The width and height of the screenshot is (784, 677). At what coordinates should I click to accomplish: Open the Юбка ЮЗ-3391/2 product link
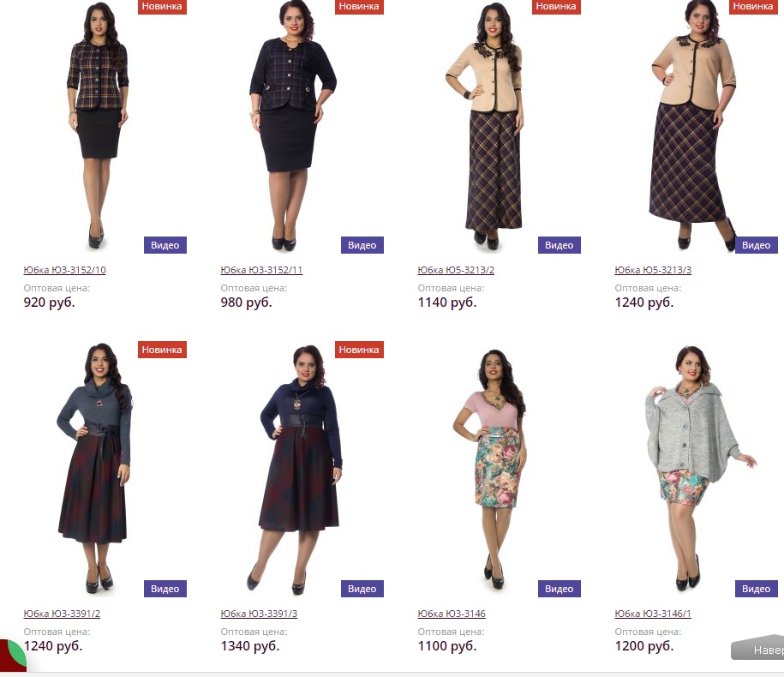pyautogui.click(x=62, y=614)
